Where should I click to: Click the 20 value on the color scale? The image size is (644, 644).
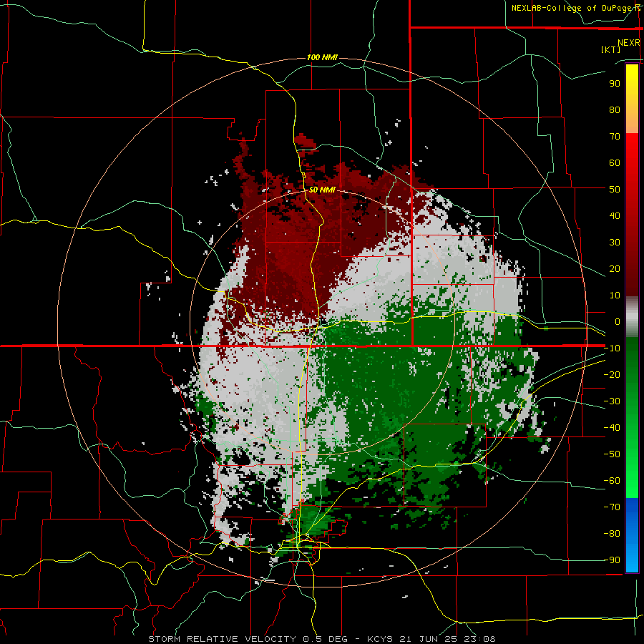(615, 269)
